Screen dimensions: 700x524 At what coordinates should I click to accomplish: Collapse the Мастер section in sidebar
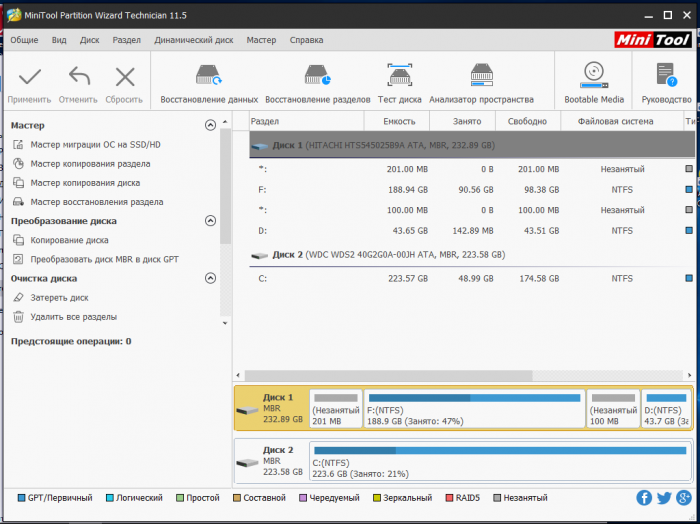click(x=210, y=126)
